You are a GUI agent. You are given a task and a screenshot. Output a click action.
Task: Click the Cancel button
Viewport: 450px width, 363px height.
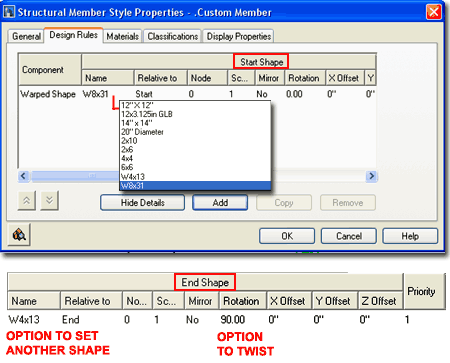[349, 236]
